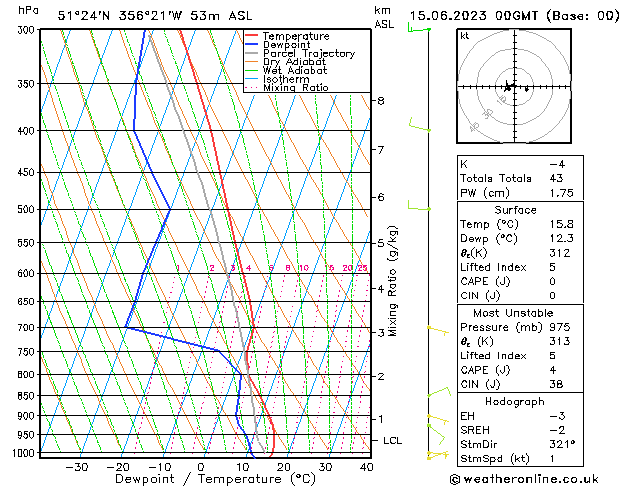The image size is (629, 486).
Task: Select the Parcel Trajectory legend entry
Action: (309, 53)
